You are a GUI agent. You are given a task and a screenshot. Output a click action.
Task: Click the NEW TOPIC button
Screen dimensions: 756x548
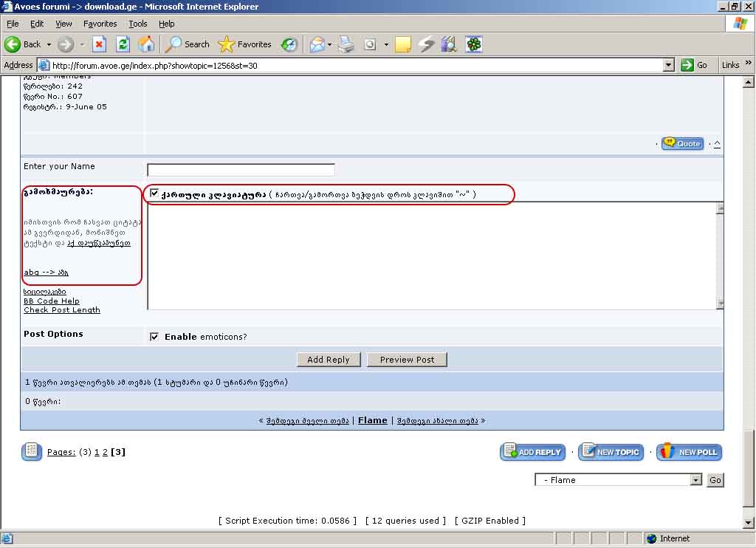pos(611,451)
